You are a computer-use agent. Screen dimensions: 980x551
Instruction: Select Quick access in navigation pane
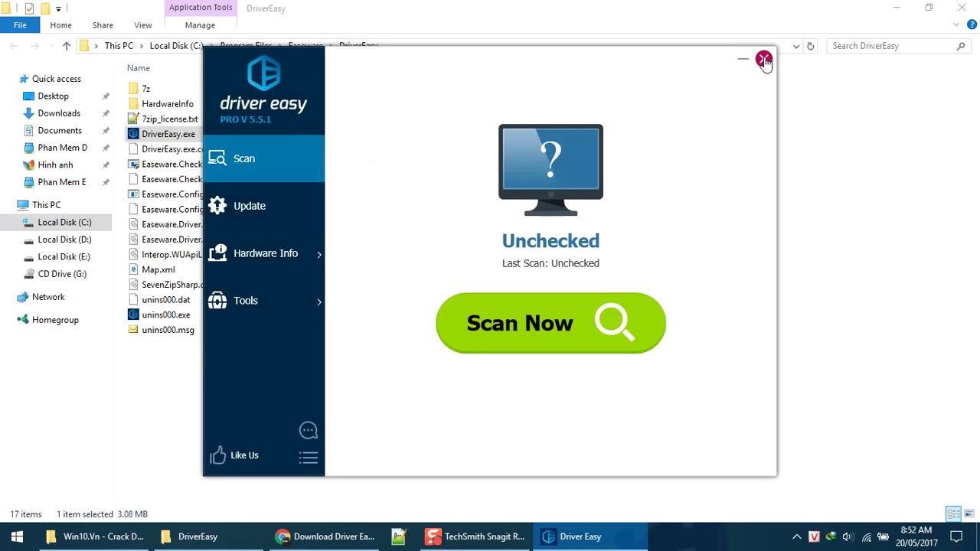coord(57,79)
